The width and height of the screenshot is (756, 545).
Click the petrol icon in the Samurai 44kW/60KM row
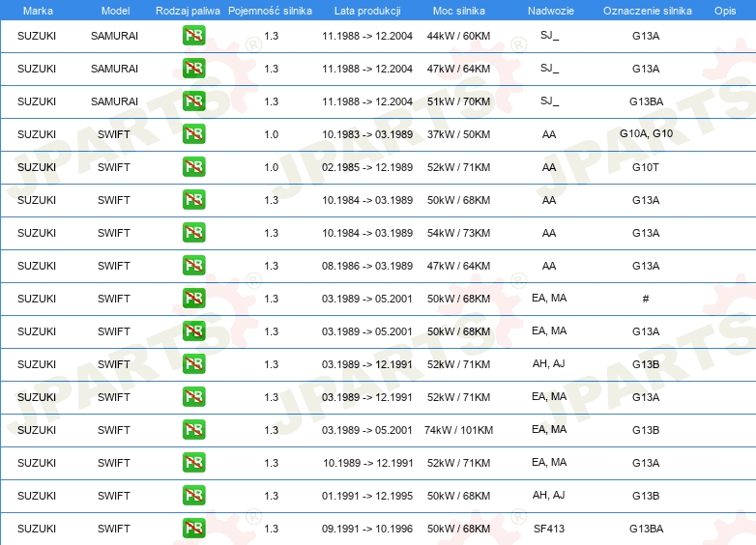[193, 35]
